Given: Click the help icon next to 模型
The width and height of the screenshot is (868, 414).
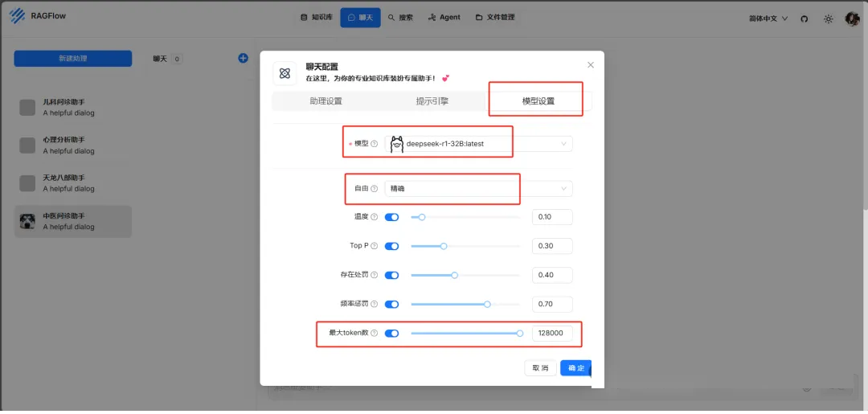Looking at the screenshot, I should 375,144.
